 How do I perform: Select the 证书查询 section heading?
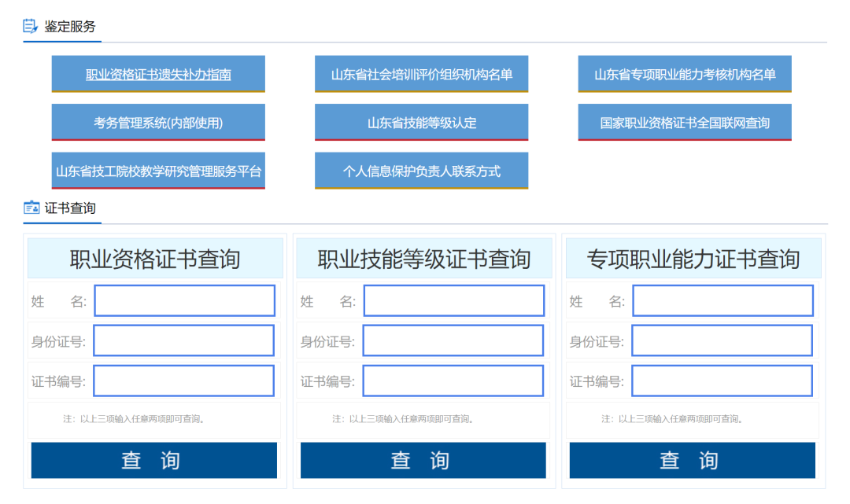[70, 208]
